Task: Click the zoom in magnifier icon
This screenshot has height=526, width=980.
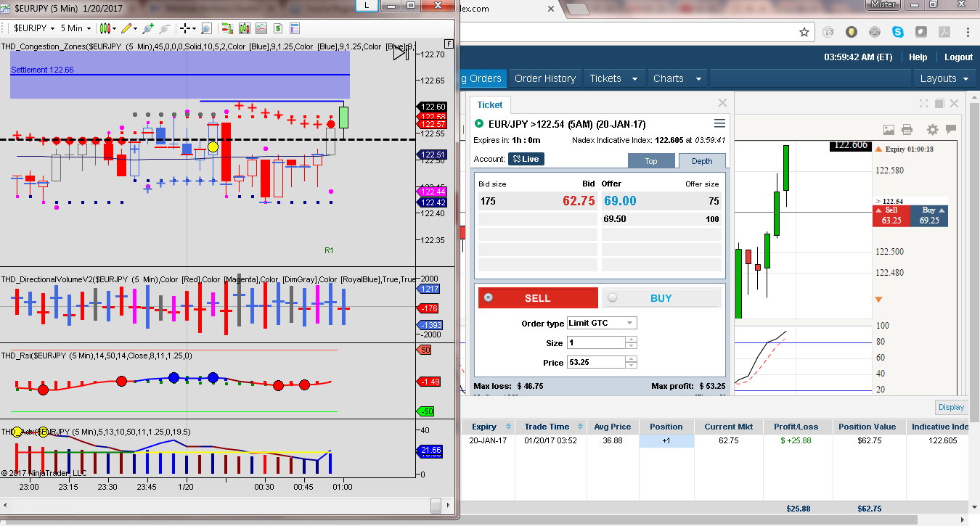Action: pos(148,28)
